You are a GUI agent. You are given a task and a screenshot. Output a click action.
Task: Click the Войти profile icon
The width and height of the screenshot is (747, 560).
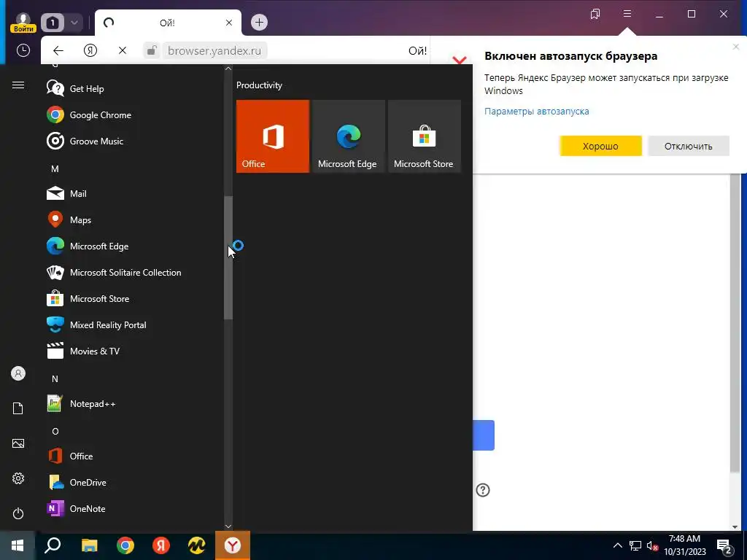23,23
